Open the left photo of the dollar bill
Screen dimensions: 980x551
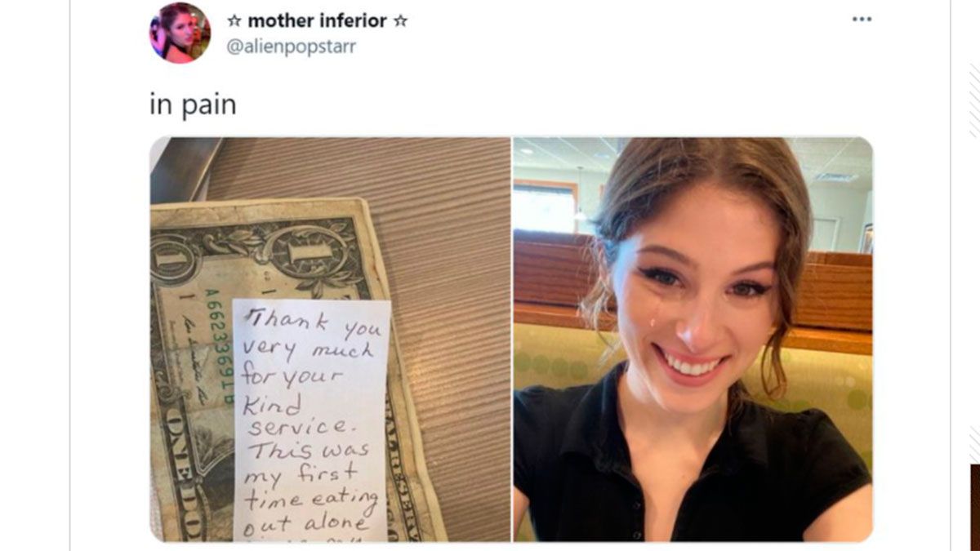(330, 340)
